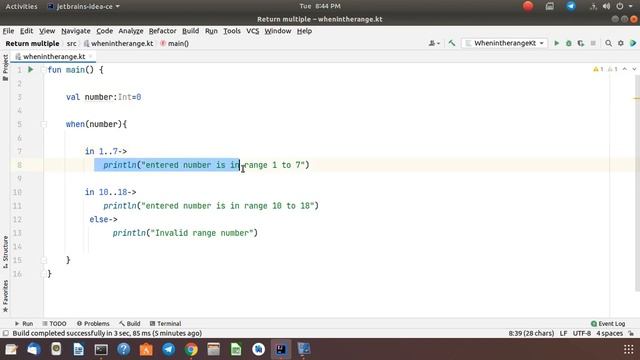Go to next highlighted problem down arrow
Image resolution: width=640 pixels, height=360 pixels.
(x=634, y=69)
